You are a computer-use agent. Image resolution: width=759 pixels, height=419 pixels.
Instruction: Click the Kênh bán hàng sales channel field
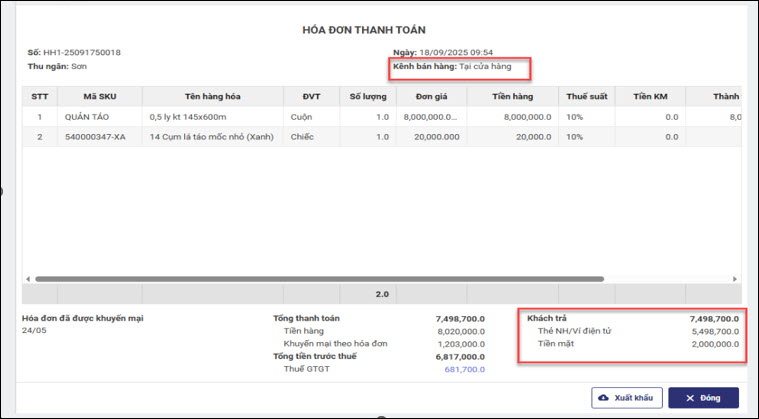(x=460, y=67)
